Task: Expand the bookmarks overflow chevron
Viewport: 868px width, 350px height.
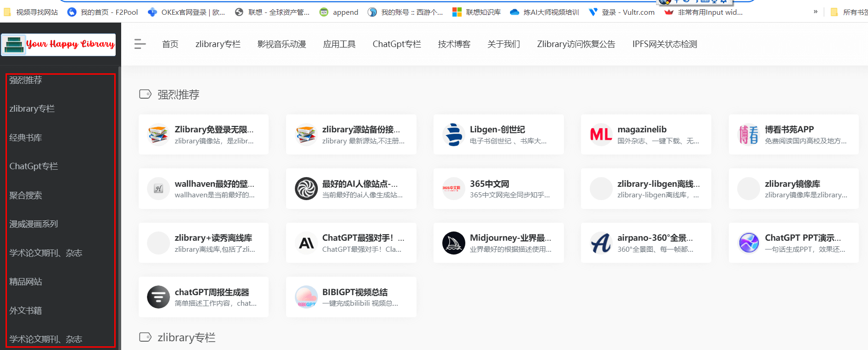Action: pos(815,12)
